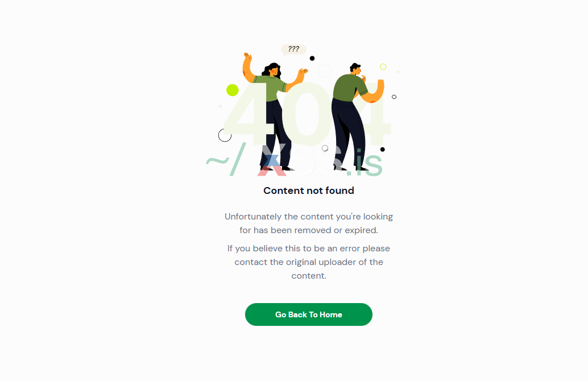Click the black dot beside speech bubble
This screenshot has width=588, height=381.
tap(312, 58)
